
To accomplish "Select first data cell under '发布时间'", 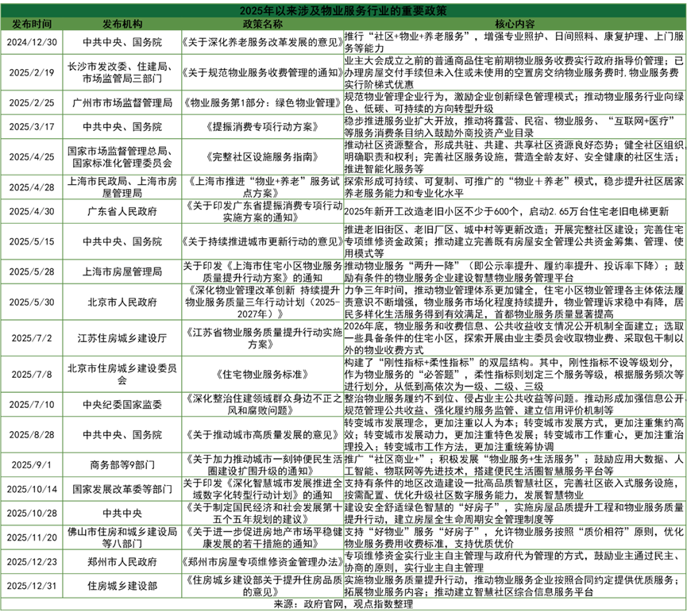I will click(32, 42).
